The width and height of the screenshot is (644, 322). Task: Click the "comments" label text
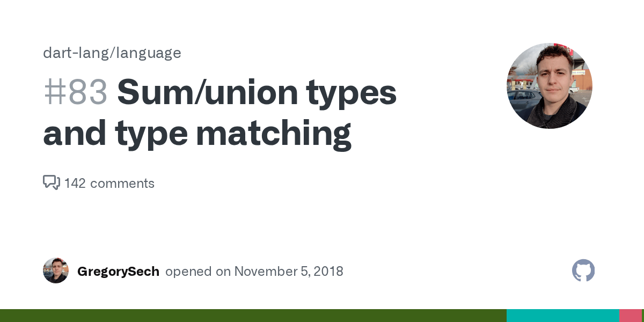click(122, 184)
